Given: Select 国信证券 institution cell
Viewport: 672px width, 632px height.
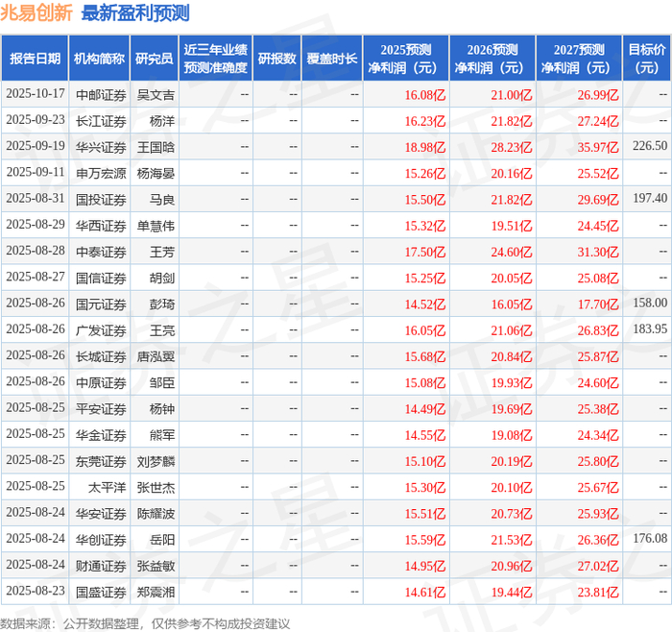Looking at the screenshot, I should click(101, 278).
